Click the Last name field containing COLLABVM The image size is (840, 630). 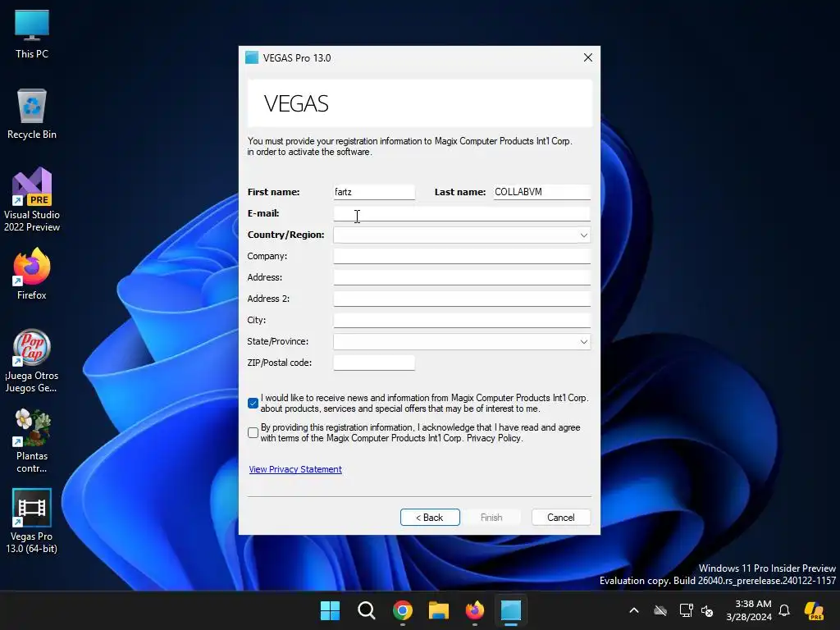click(541, 192)
